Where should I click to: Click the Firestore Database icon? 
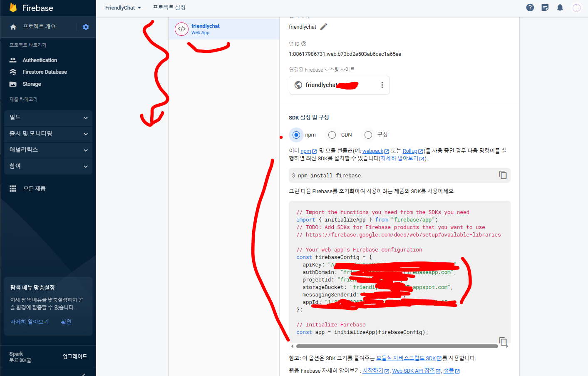click(13, 72)
